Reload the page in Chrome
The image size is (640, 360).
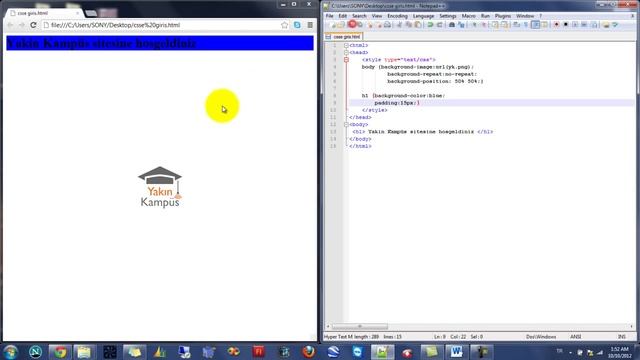click(x=33, y=25)
